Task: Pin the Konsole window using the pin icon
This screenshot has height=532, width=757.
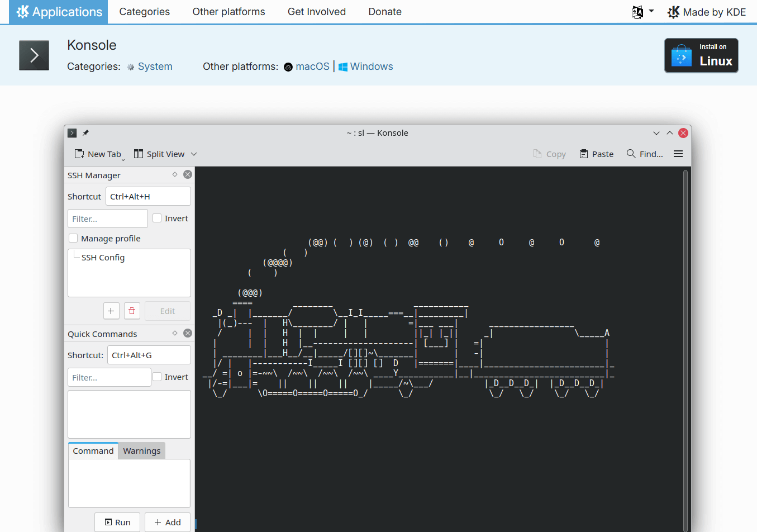Action: tap(85, 133)
